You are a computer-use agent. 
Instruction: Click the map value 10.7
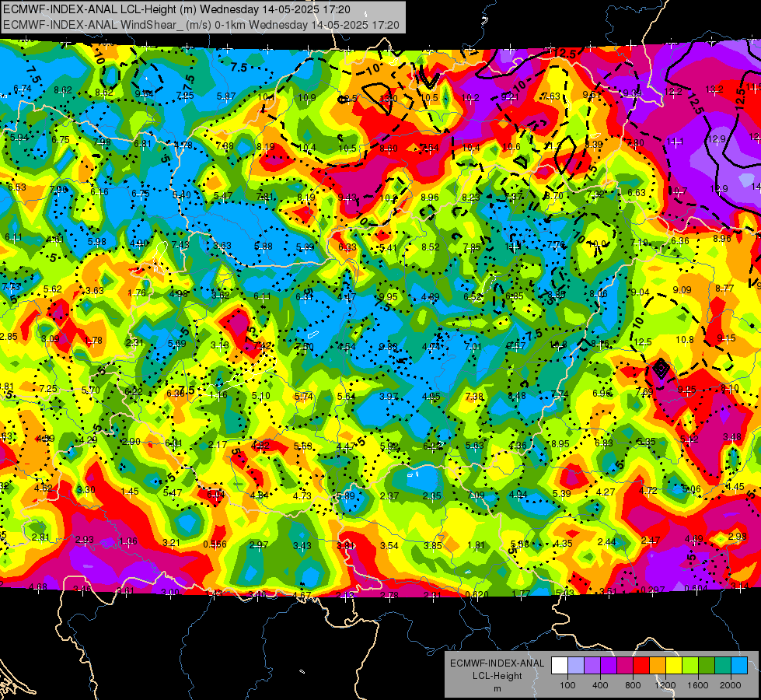point(679,191)
